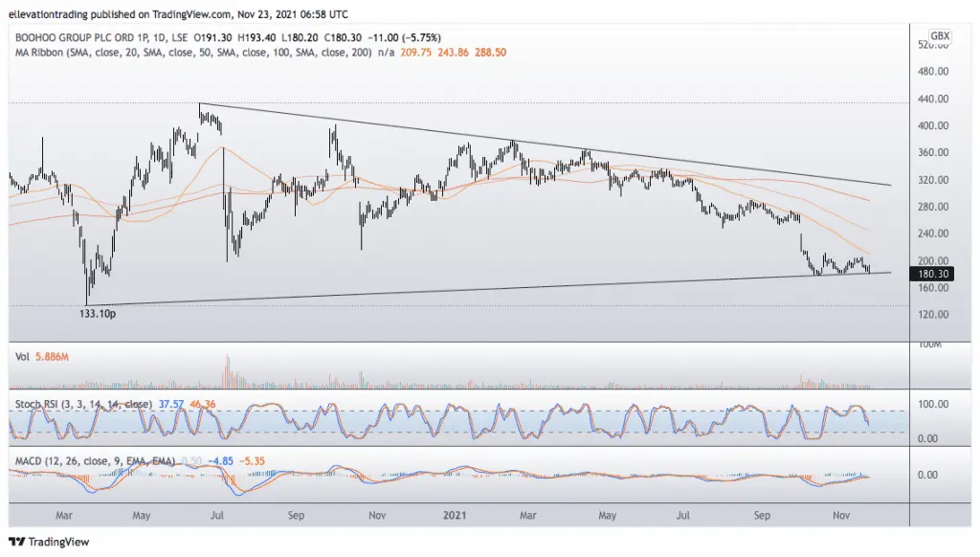The width and height of the screenshot is (980, 557).
Task: Click the 440.00 level on price axis
Action: 933,99
